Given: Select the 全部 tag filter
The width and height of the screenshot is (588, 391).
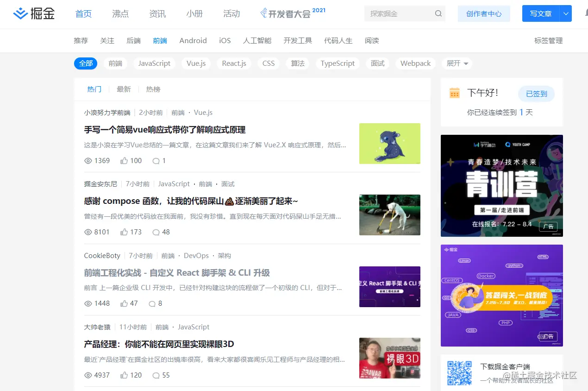Looking at the screenshot, I should pyautogui.click(x=86, y=63).
